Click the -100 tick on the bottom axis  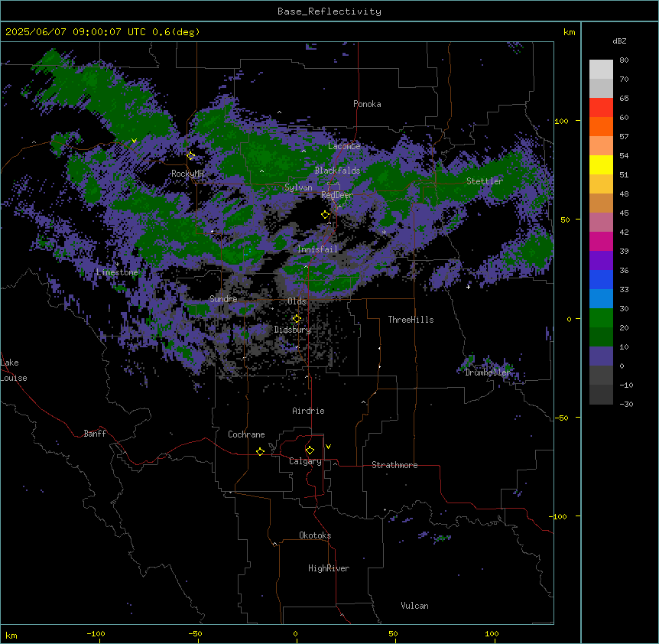(x=96, y=634)
